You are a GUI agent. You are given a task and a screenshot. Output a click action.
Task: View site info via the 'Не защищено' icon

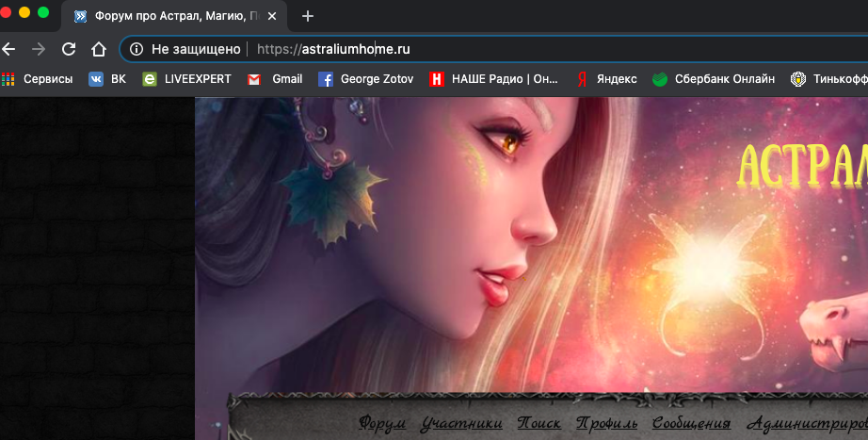tap(137, 49)
